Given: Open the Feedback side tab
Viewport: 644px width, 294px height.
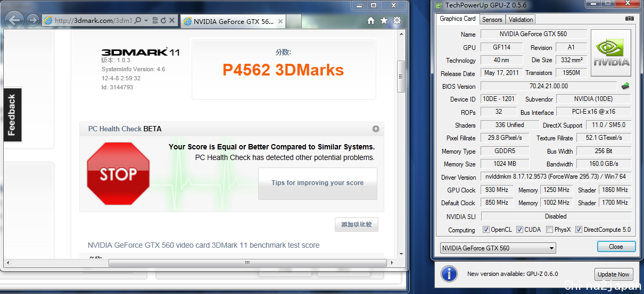Looking at the screenshot, I should (x=12, y=115).
